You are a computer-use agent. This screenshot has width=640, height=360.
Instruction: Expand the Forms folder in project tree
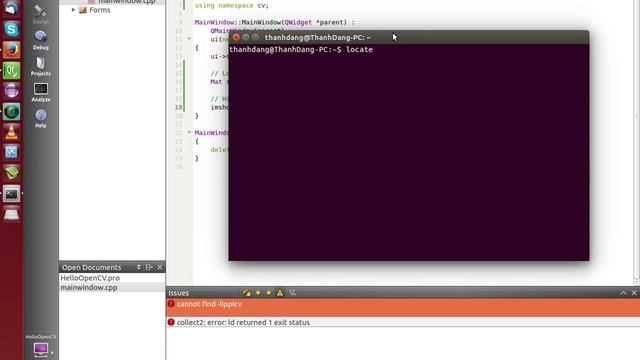[x=73, y=10]
